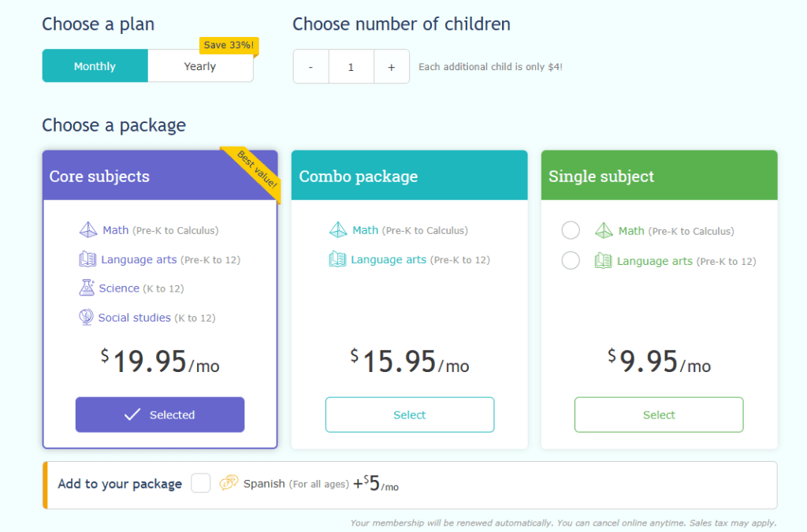The image size is (807, 532).
Task: Switch to the Monthly plan
Action: 95,66
